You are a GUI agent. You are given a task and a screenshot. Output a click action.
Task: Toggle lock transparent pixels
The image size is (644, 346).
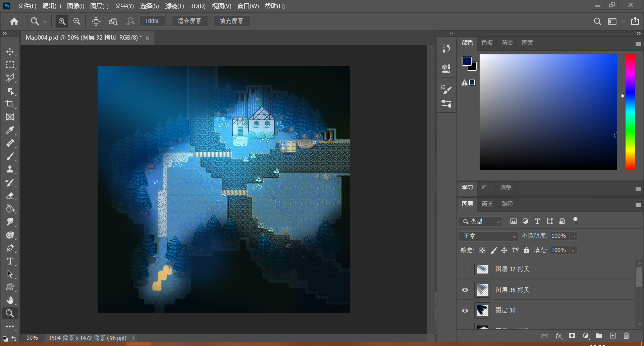482,250
